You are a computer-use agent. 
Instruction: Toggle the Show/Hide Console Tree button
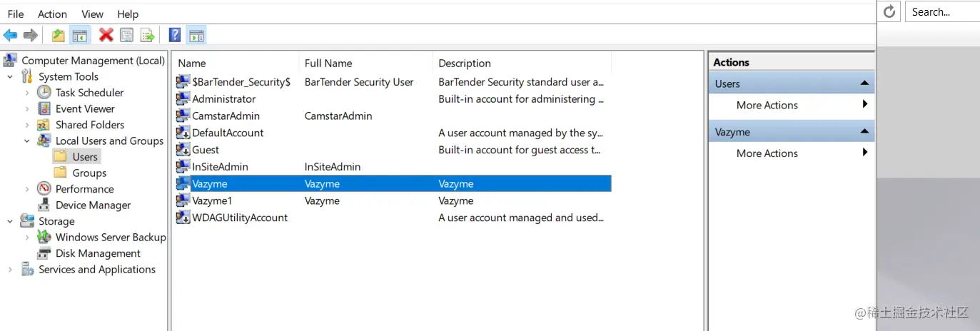click(x=80, y=35)
